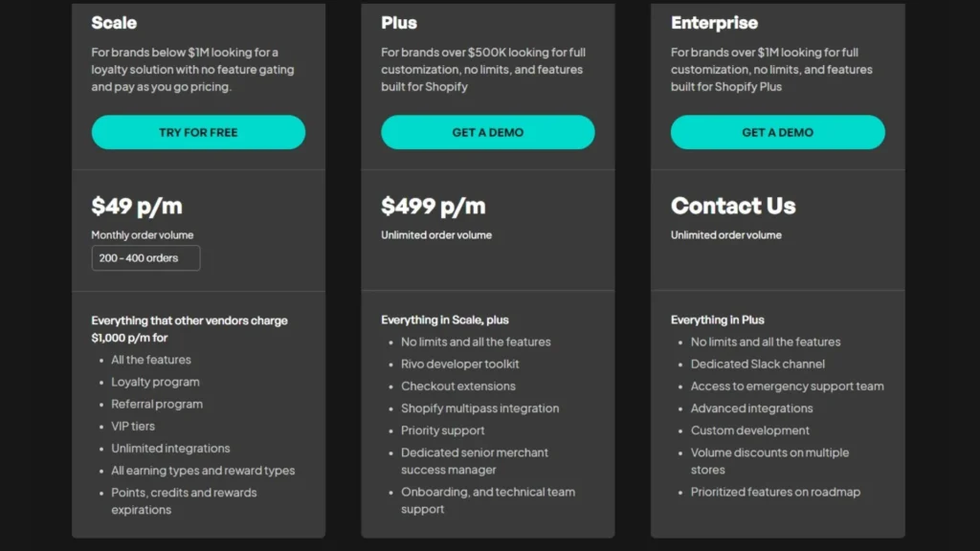Screen dimensions: 980x551
Task: Select the Enterprise plan heading
Action: 713,22
